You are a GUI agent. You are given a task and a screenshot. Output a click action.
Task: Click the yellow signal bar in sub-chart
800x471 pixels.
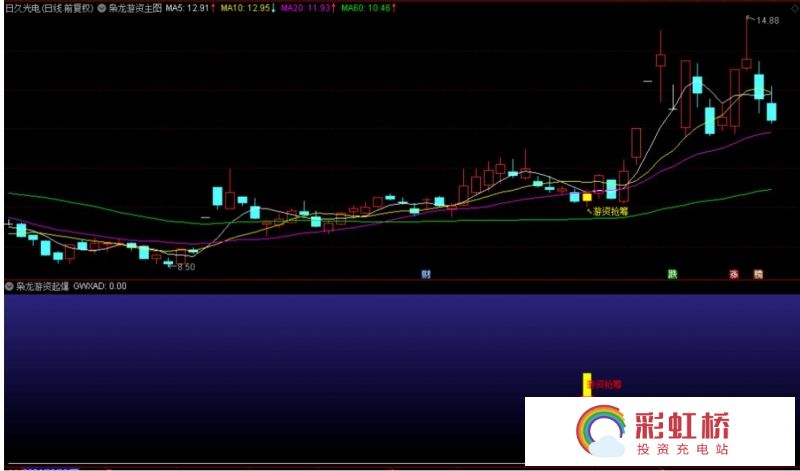587,385
